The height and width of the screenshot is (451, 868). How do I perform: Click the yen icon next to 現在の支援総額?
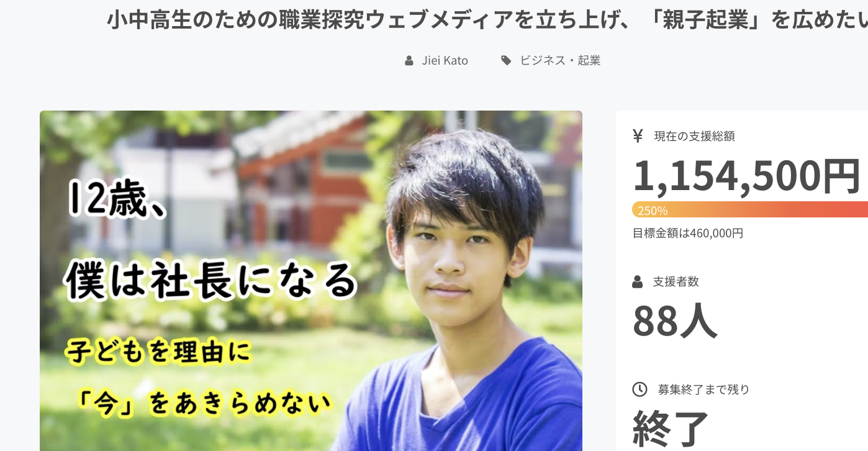[638, 136]
